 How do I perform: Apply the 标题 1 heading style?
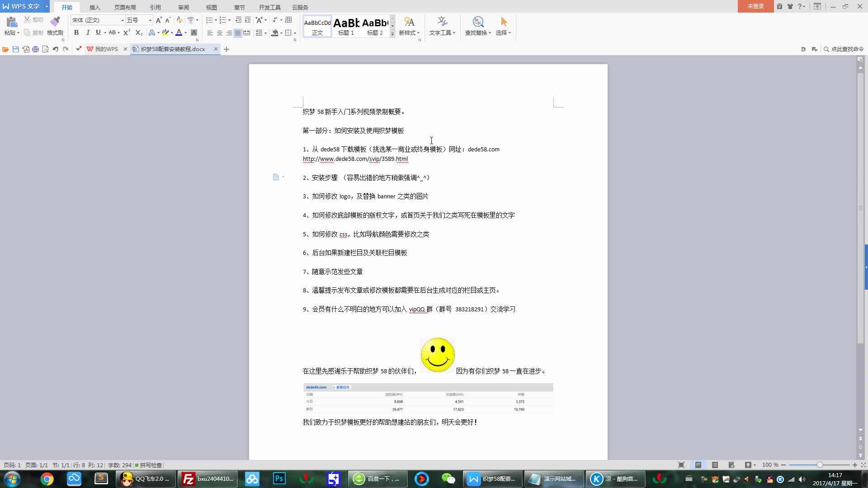point(346,27)
